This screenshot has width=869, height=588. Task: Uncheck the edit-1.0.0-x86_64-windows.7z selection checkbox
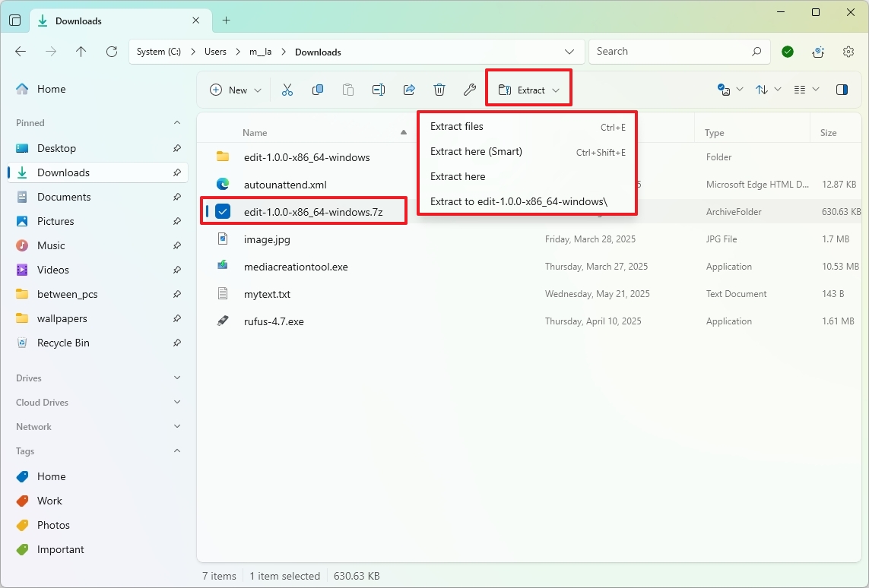coord(221,211)
